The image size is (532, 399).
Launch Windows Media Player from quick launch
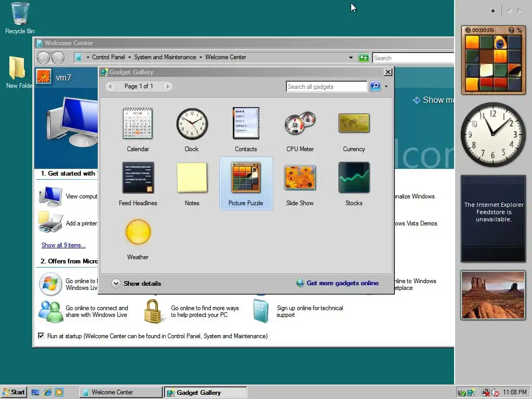[59, 393]
